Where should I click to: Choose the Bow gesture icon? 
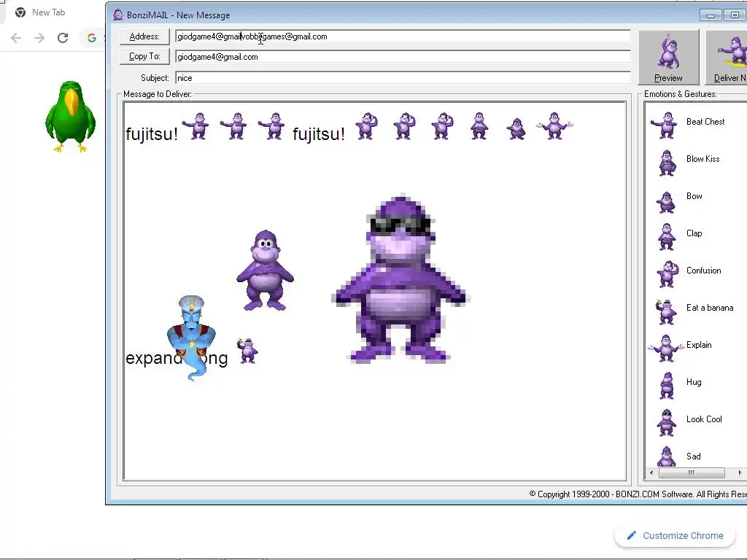pos(666,201)
